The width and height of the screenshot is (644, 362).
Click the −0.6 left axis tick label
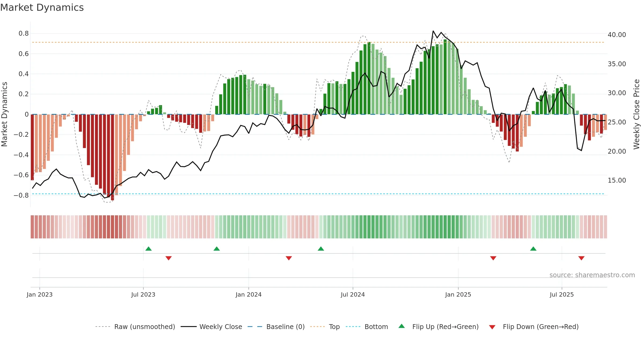tap(21, 175)
